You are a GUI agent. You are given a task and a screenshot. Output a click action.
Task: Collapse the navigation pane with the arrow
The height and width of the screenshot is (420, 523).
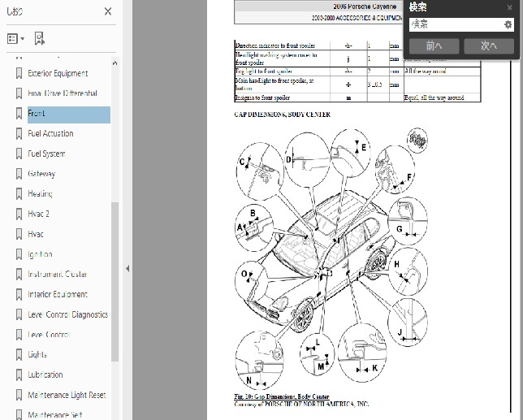pyautogui.click(x=128, y=268)
